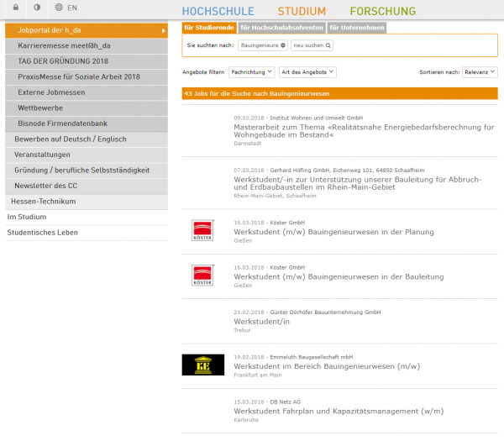Image resolution: width=504 pixels, height=441 pixels.
Task: Open the Gerhard Höfling Werkstudent Bauleitung listing
Action: (358, 183)
